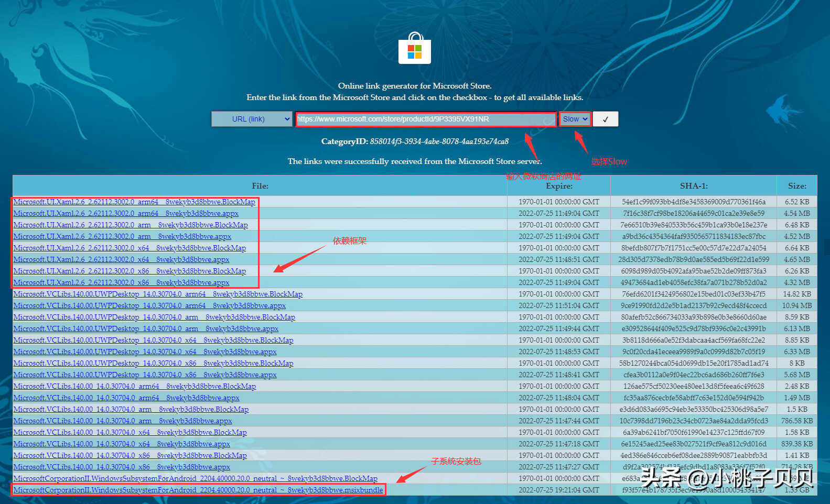Click the Size: column header

coord(797,186)
